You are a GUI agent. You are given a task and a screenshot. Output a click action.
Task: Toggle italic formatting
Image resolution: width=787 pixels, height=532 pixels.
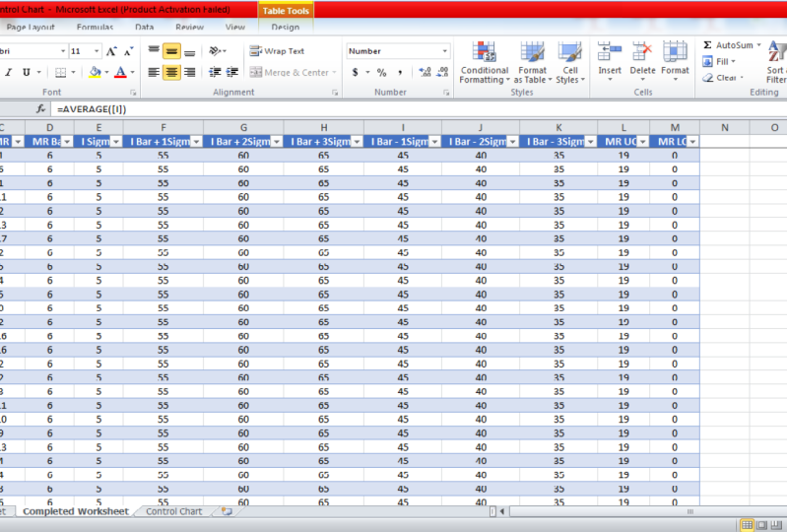click(x=9, y=72)
